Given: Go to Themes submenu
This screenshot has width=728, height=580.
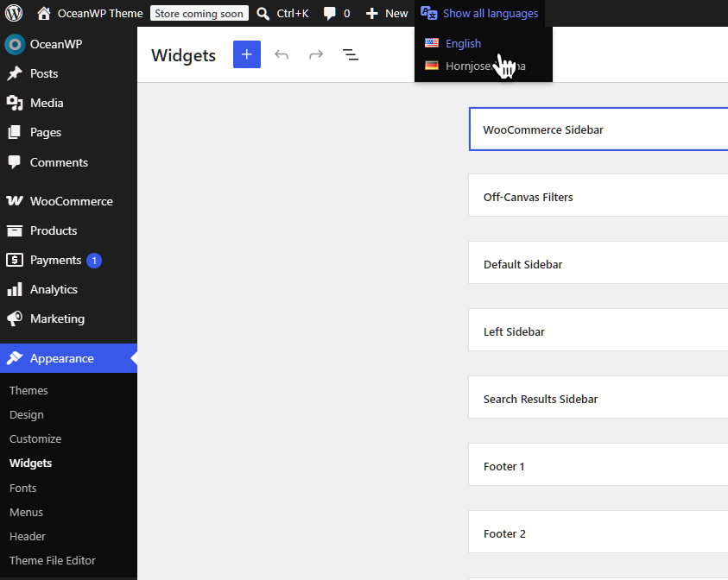Looking at the screenshot, I should pyautogui.click(x=28, y=391).
